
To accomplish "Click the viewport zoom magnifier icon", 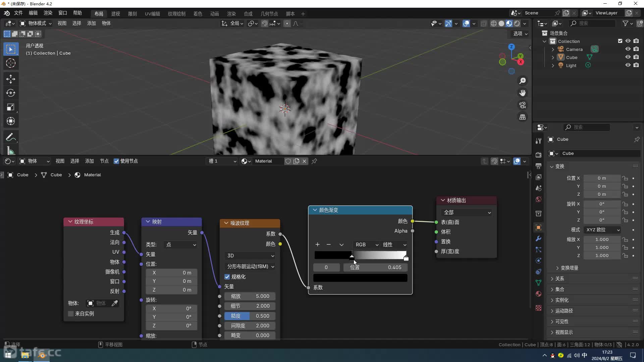I will point(523,81).
